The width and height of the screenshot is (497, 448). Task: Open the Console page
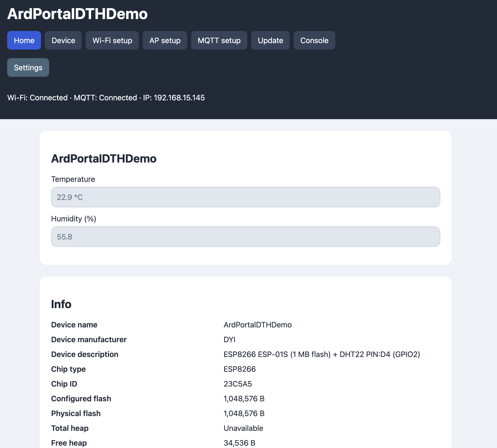point(314,40)
